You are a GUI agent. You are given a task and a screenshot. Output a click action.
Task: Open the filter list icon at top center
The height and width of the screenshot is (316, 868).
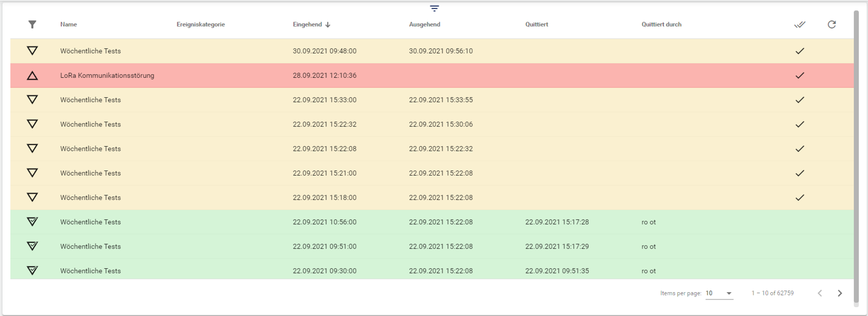[x=435, y=8]
